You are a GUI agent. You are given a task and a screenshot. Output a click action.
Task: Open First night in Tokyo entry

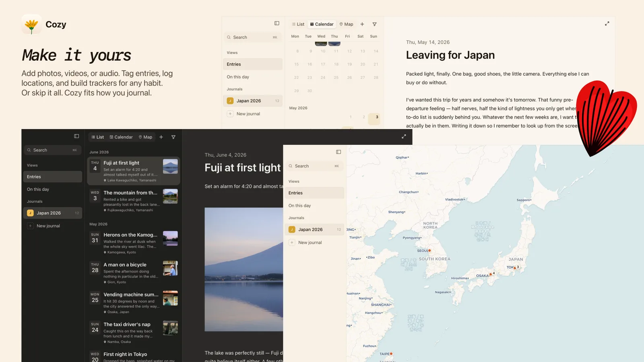coord(134,355)
